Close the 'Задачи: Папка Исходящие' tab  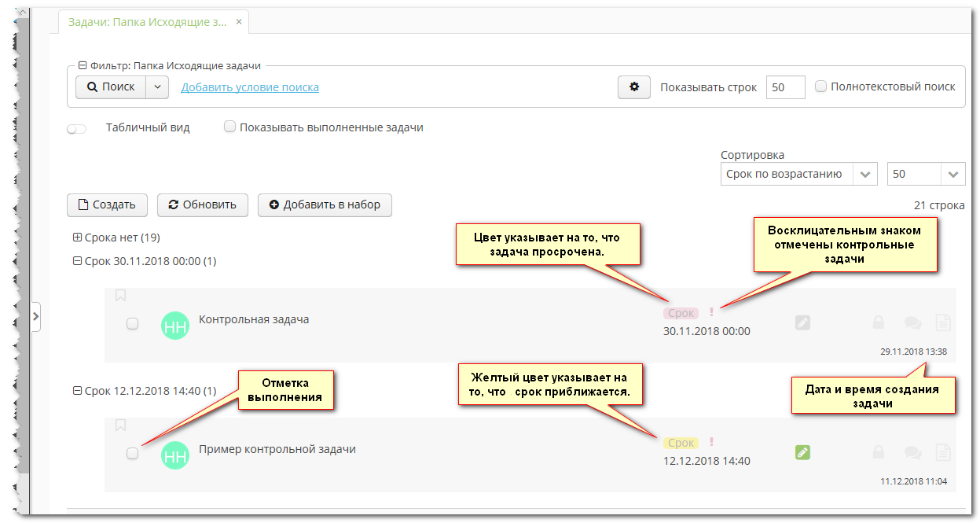(x=238, y=22)
